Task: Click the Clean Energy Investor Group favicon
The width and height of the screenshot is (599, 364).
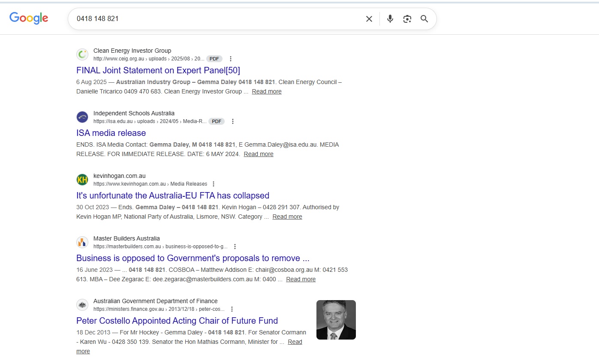Action: (x=82, y=54)
